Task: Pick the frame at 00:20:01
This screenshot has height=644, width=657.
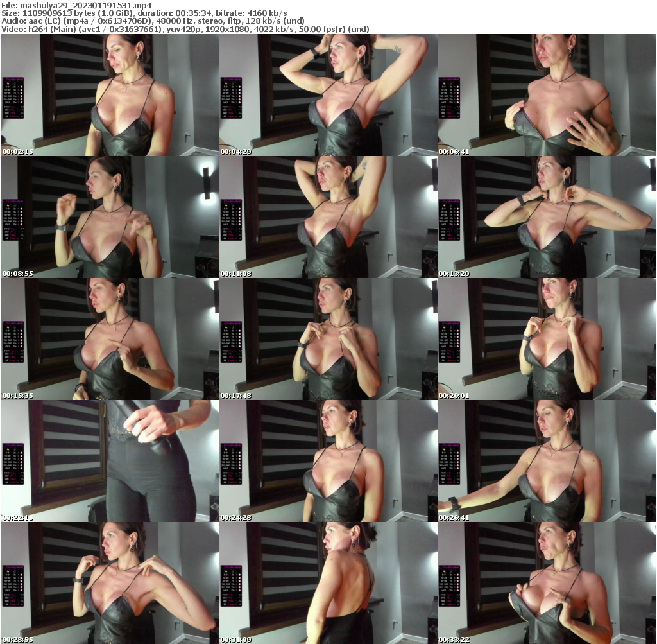Action: 546,339
